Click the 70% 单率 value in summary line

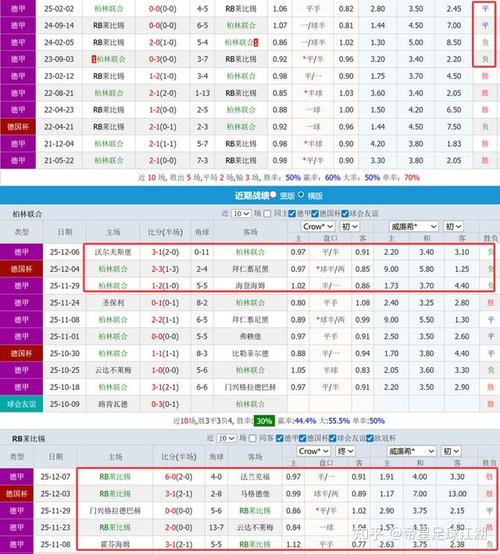point(412,177)
